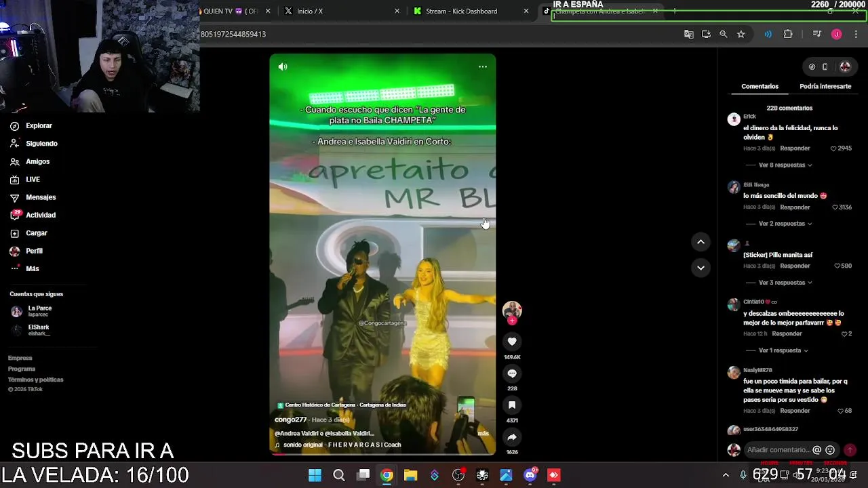868x488 pixels.
Task: Open congo277 username on the video
Action: click(x=291, y=420)
